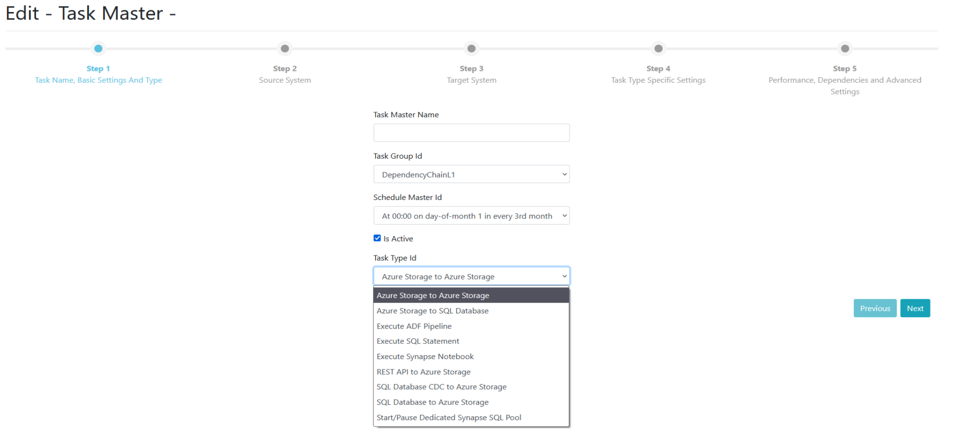
Task: Choose Start/Pause Dedicated Synapse SQL Pool
Action: pyautogui.click(x=471, y=417)
